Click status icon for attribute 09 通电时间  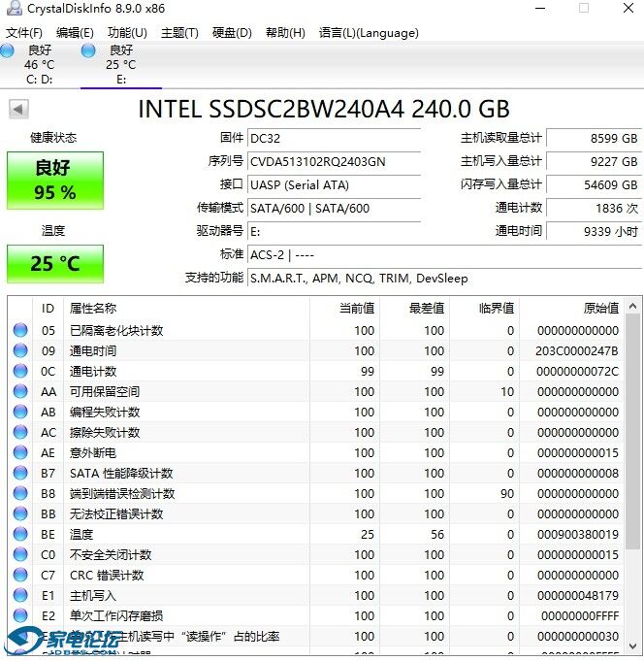click(x=20, y=350)
